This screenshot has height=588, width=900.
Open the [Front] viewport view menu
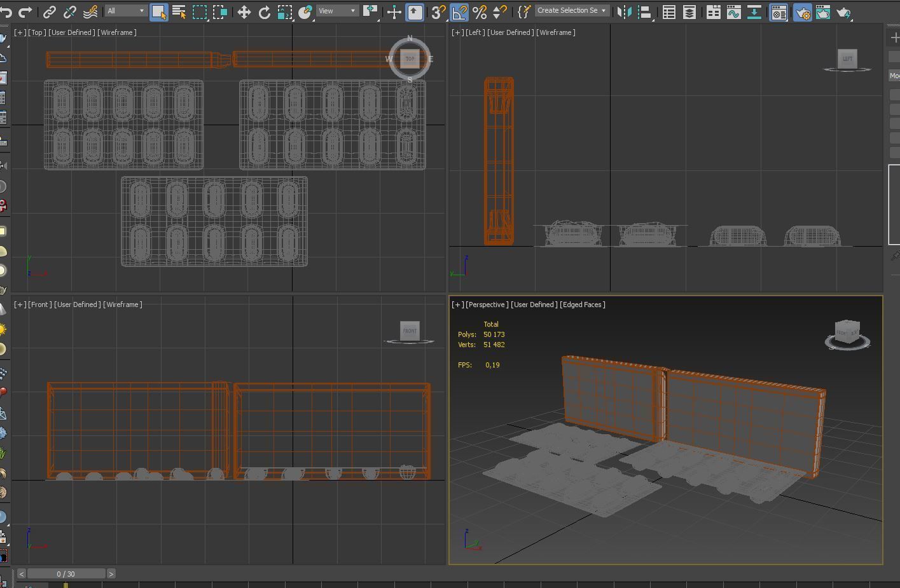click(x=40, y=304)
